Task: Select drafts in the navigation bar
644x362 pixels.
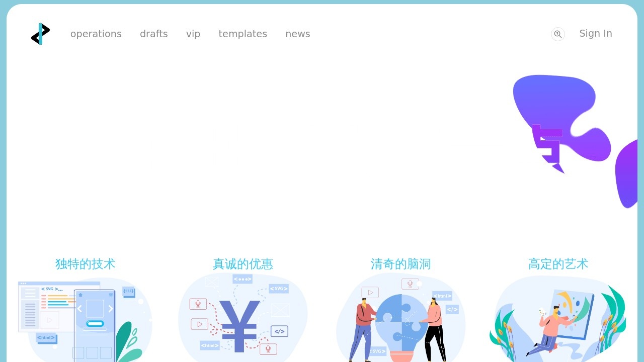Action: click(153, 34)
